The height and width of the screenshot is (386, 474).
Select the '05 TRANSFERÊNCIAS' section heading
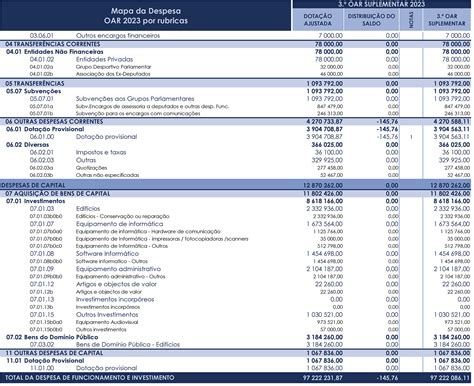pos(35,83)
